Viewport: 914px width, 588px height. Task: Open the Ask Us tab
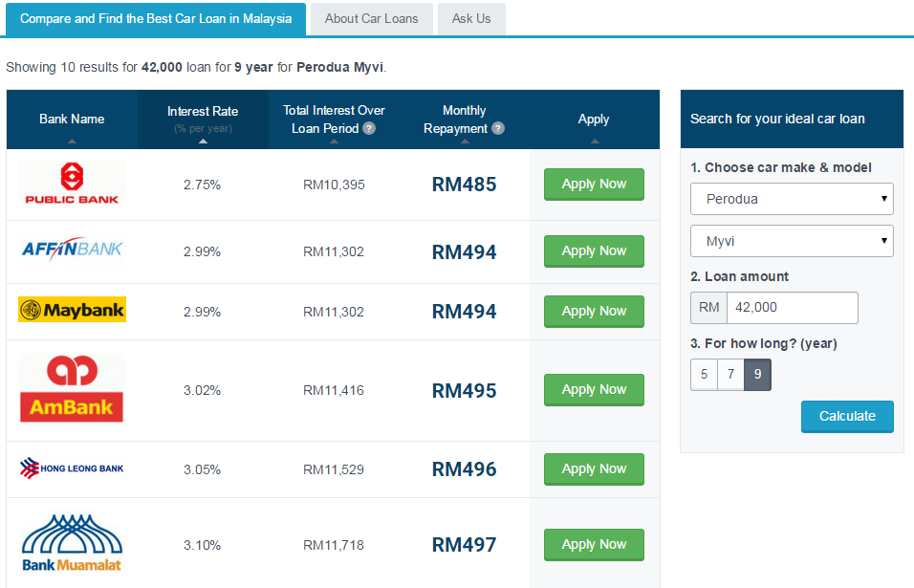471,19
